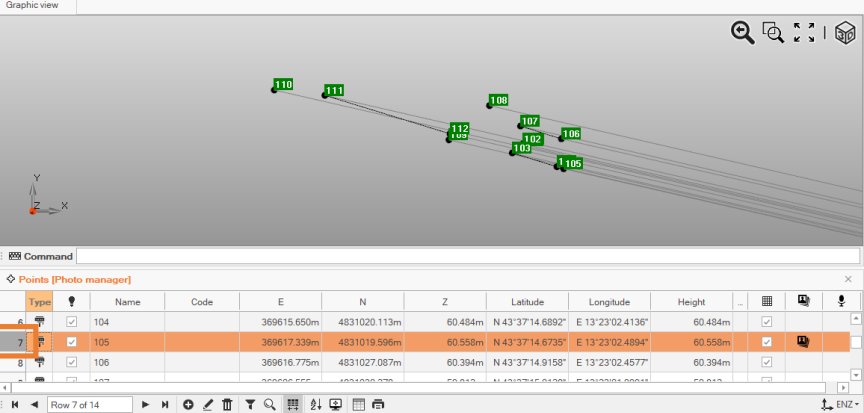Click into the Command input field
864x413 pixels.
[x=466, y=256]
